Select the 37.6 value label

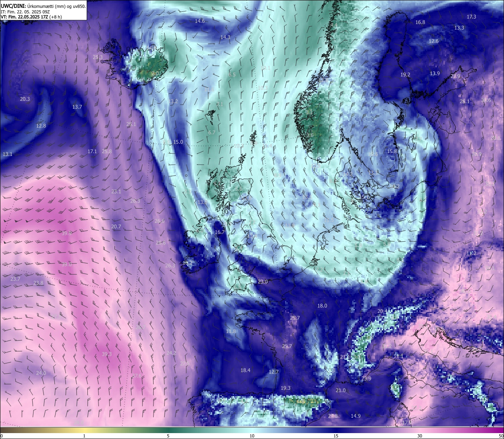[x=136, y=376]
